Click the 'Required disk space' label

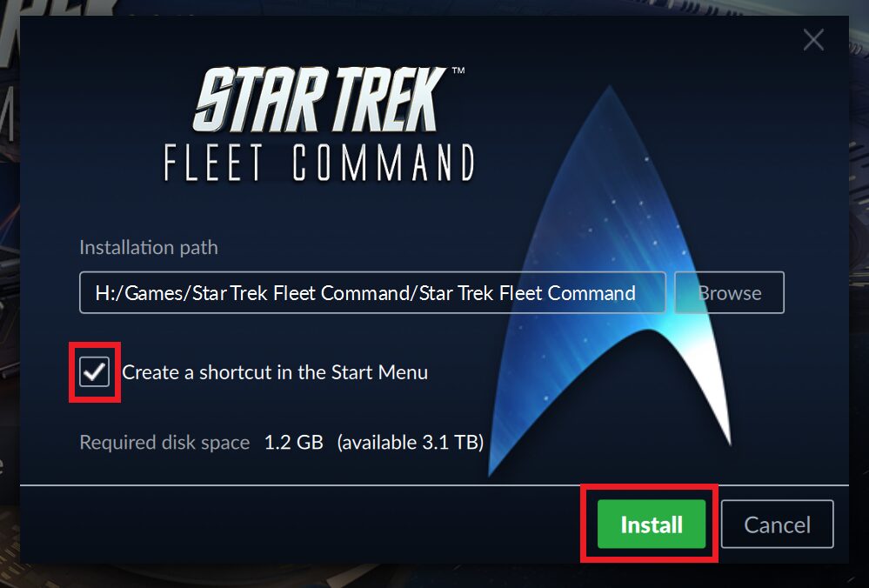(164, 442)
